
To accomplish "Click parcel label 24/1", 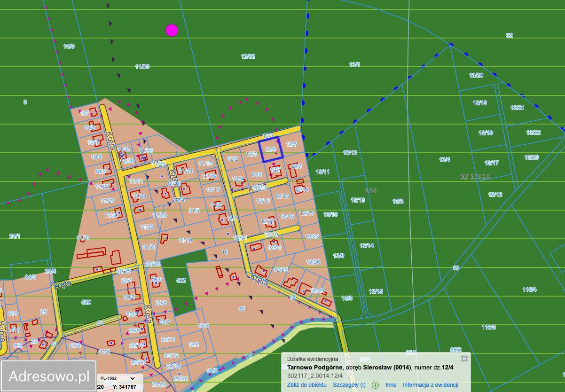I will coord(15,236).
